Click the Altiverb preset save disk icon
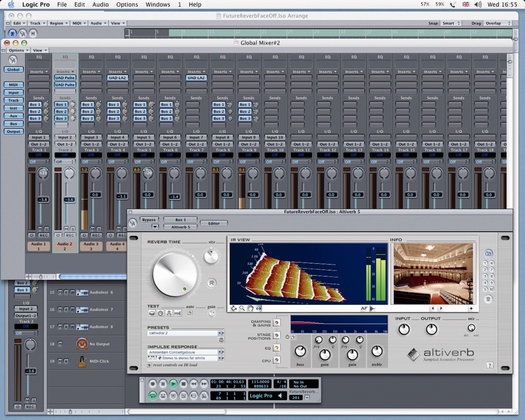The image size is (525, 420). tap(221, 339)
